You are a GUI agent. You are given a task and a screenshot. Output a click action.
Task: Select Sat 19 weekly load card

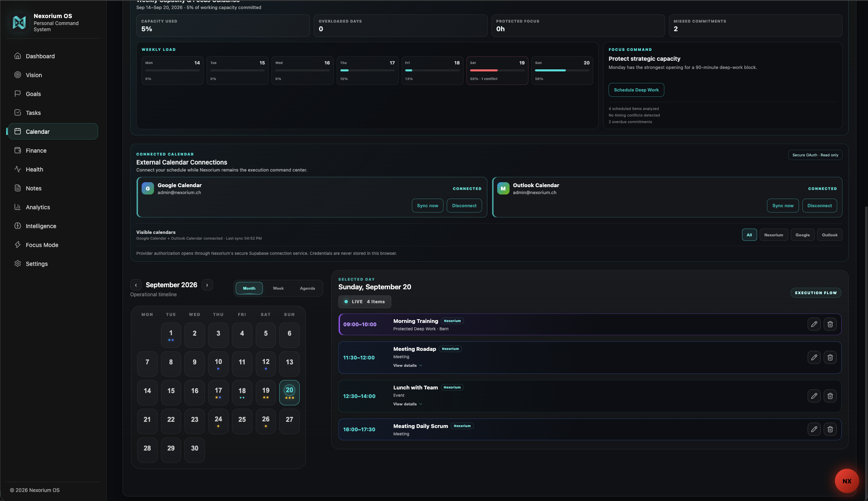click(x=497, y=71)
